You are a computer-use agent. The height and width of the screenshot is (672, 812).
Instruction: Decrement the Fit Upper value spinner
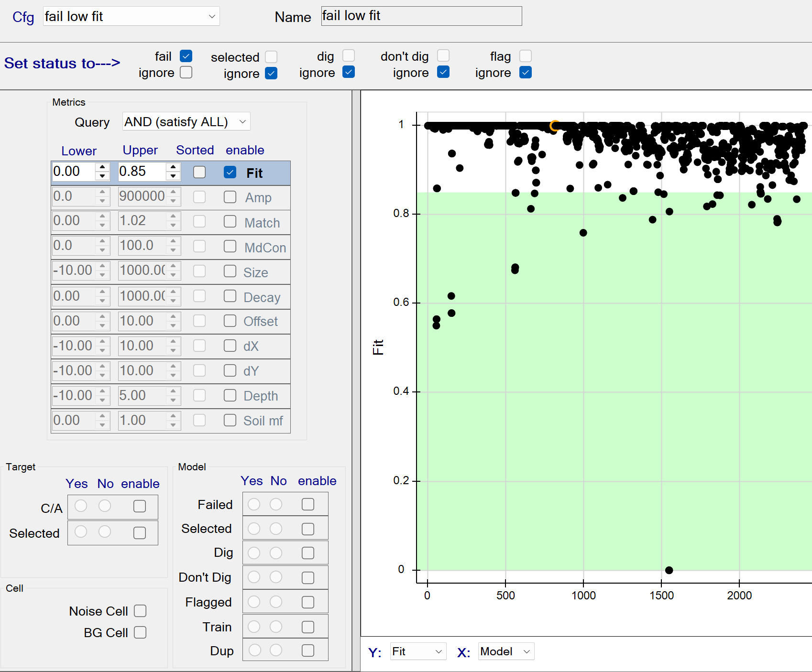coord(173,176)
